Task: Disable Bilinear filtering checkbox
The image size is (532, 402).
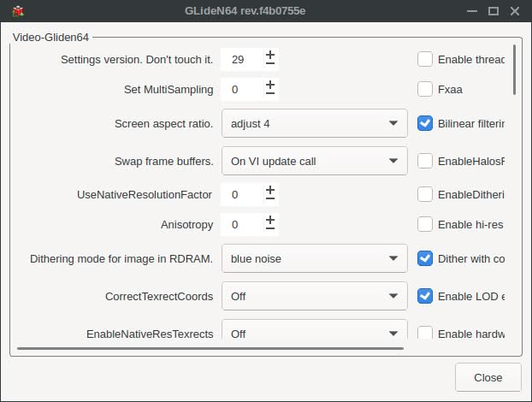Action: click(425, 123)
